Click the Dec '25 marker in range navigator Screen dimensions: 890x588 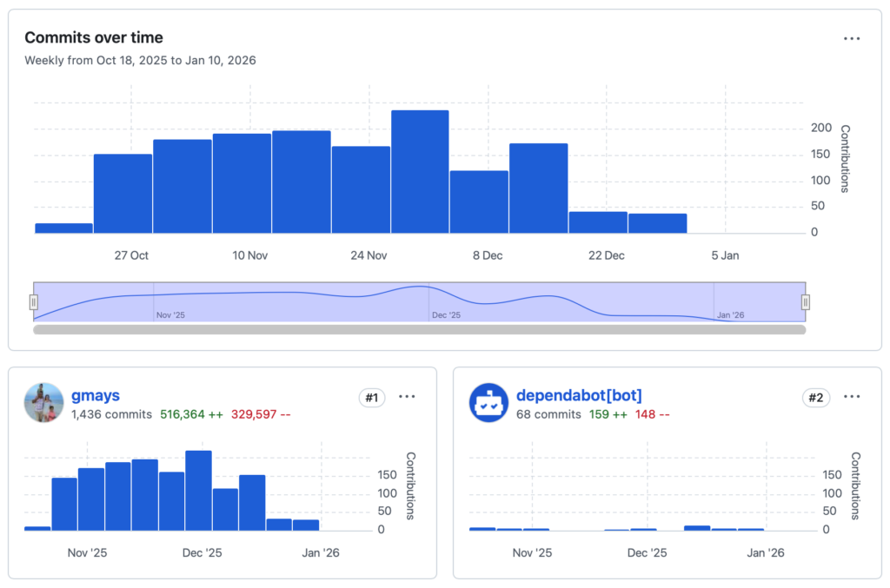[446, 315]
